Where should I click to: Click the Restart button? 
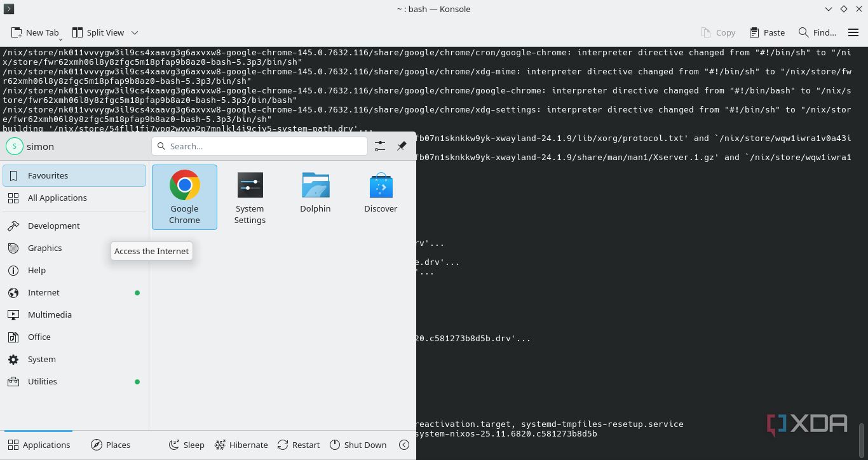(x=299, y=445)
